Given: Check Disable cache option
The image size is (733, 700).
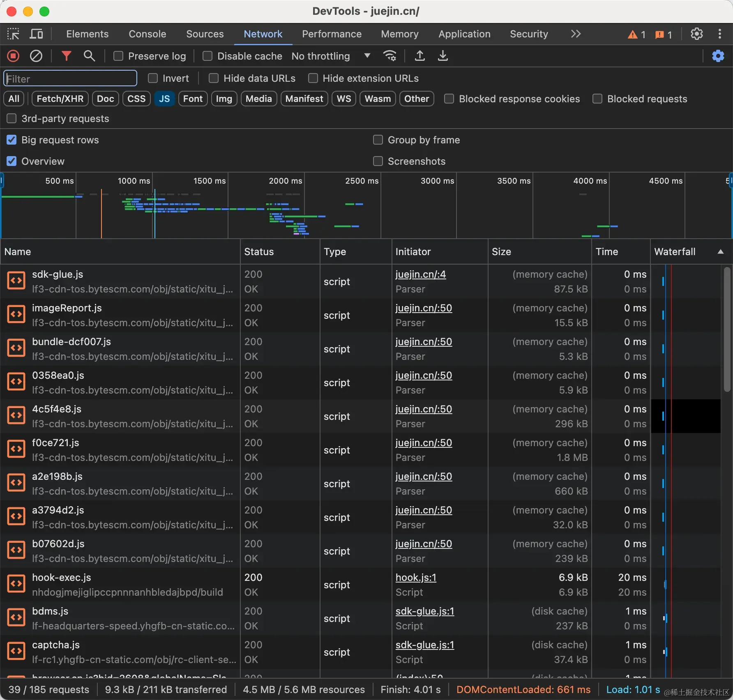Looking at the screenshot, I should pyautogui.click(x=207, y=56).
